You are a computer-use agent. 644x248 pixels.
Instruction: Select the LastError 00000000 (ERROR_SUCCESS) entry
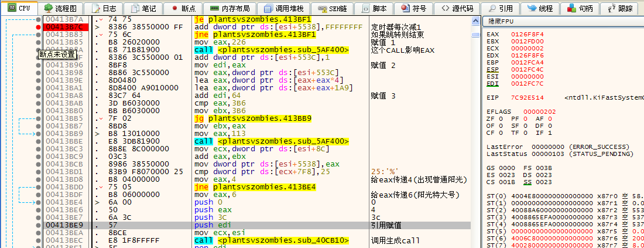558,147
